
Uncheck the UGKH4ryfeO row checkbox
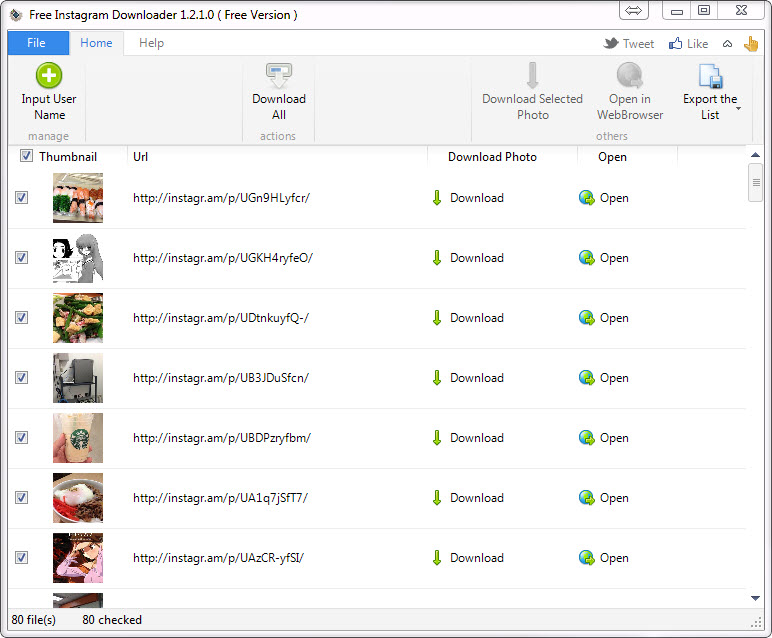click(x=21, y=257)
